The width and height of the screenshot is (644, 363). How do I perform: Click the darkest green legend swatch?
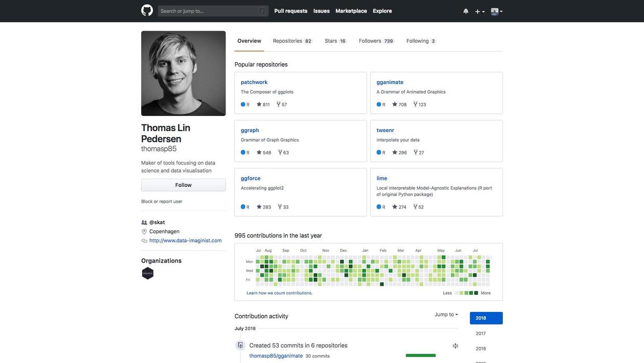click(x=476, y=293)
